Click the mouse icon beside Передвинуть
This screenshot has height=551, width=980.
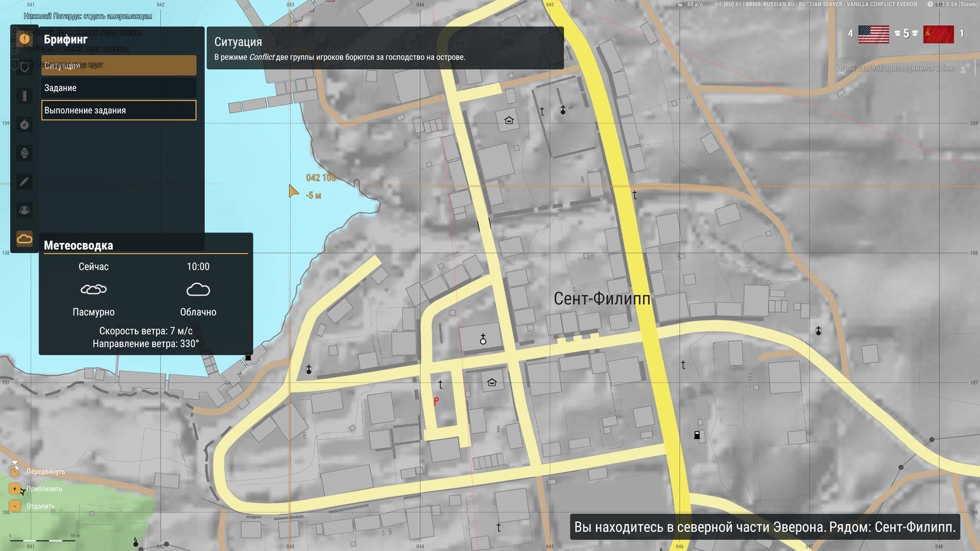15,471
